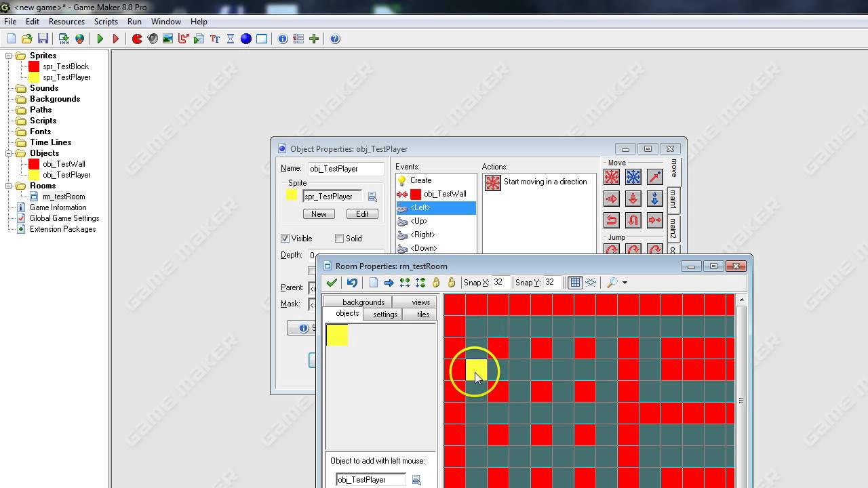Run game in debug mode (red arrow)
The image size is (868, 488).
[116, 39]
